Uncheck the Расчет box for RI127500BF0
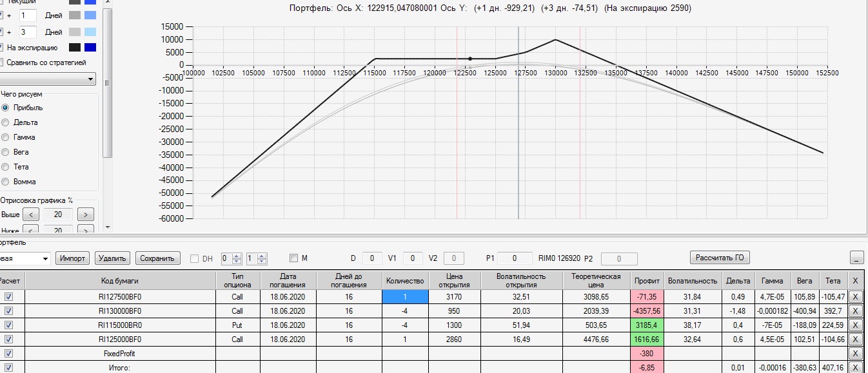Screen dimensions: 868x373 pyautogui.click(x=9, y=296)
